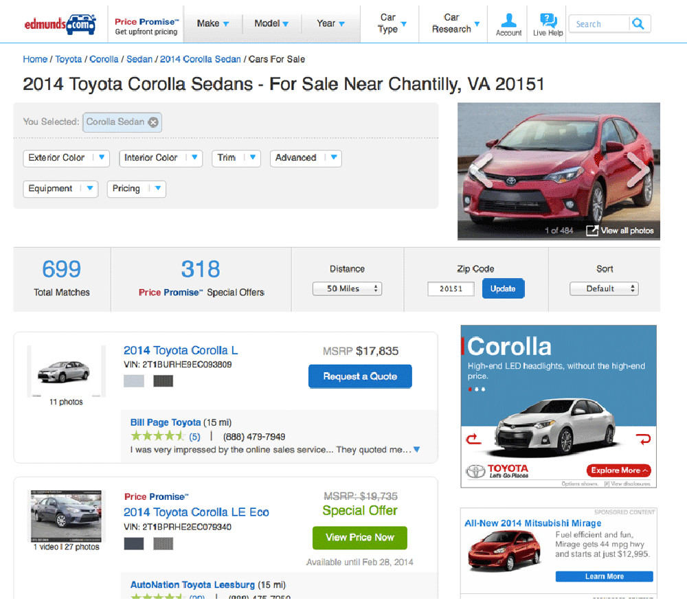This screenshot has height=616, width=687.
Task: Click the Toyota ad back arrow
Action: 473,438
